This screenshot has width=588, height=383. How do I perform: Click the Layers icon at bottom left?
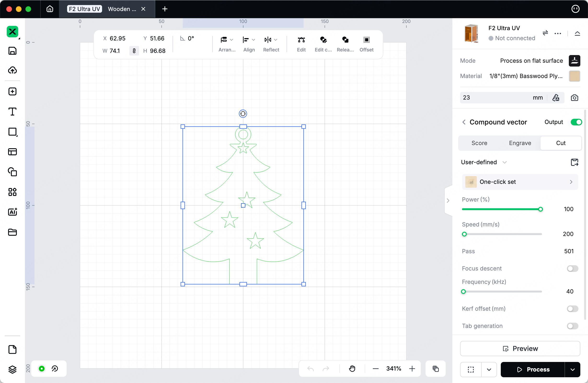pyautogui.click(x=12, y=369)
